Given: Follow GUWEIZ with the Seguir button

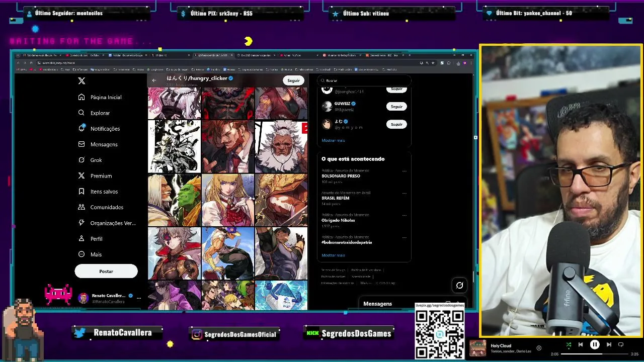Looking at the screenshot, I should pyautogui.click(x=396, y=107).
